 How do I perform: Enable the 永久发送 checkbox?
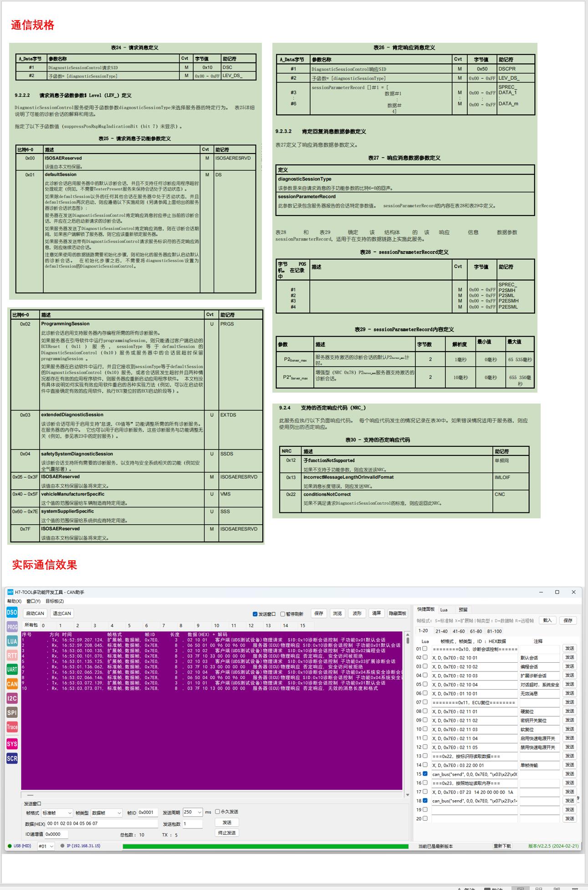[217, 812]
